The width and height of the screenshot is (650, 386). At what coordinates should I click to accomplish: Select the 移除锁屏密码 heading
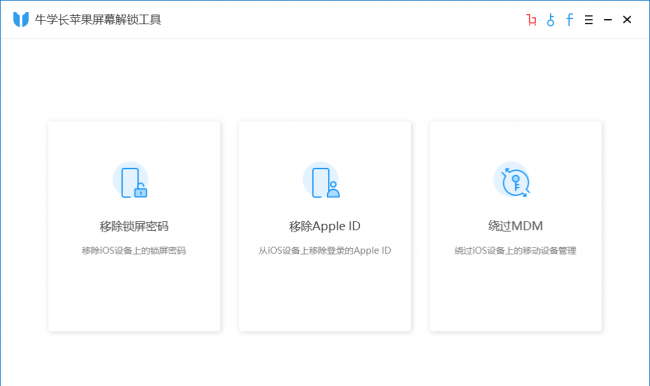click(x=134, y=226)
